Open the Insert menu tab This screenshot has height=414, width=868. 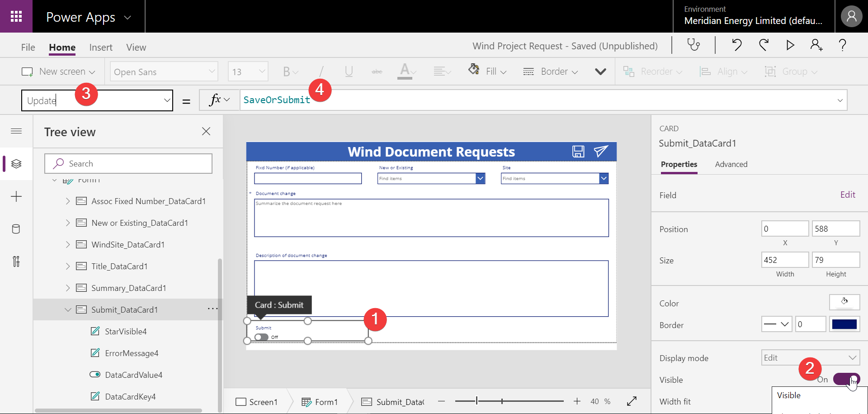(x=101, y=48)
